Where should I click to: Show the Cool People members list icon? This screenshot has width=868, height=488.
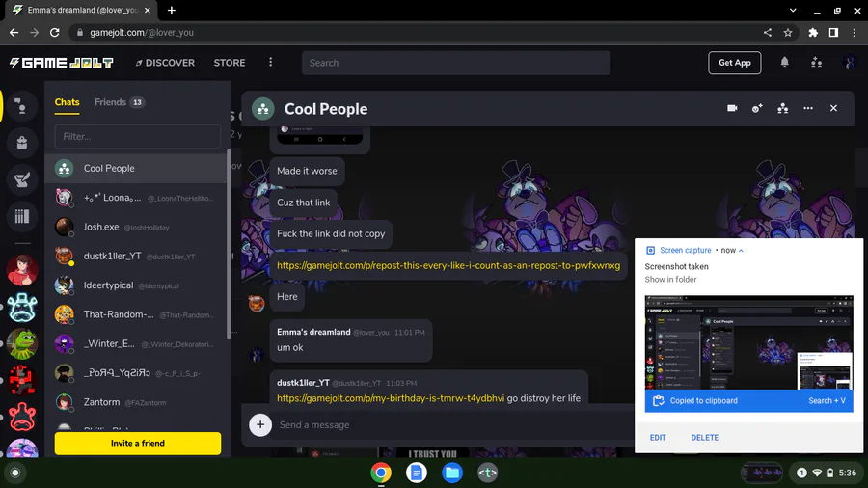point(783,108)
